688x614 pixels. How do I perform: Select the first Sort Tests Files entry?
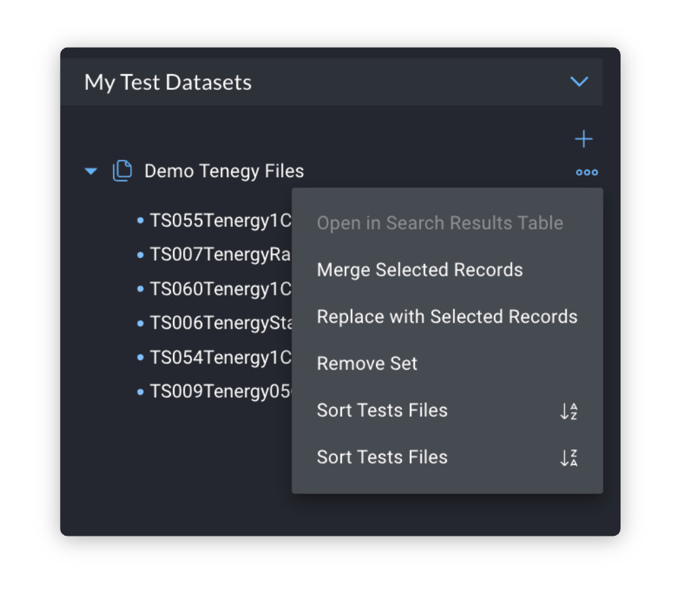point(382,411)
